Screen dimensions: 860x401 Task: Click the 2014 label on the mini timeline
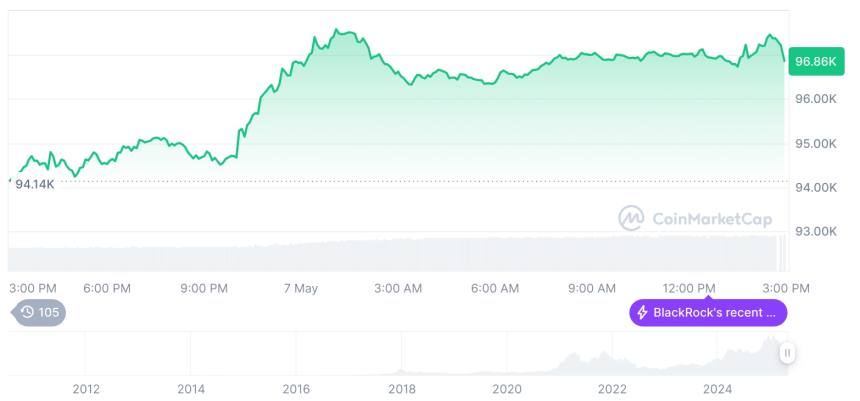tap(191, 389)
